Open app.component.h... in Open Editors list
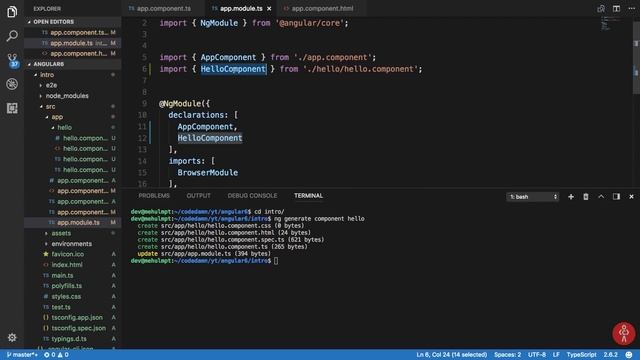The height and width of the screenshot is (360, 640). pyautogui.click(x=73, y=53)
